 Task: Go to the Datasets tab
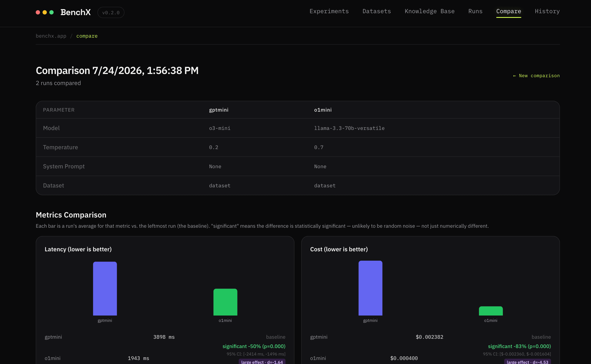click(377, 11)
